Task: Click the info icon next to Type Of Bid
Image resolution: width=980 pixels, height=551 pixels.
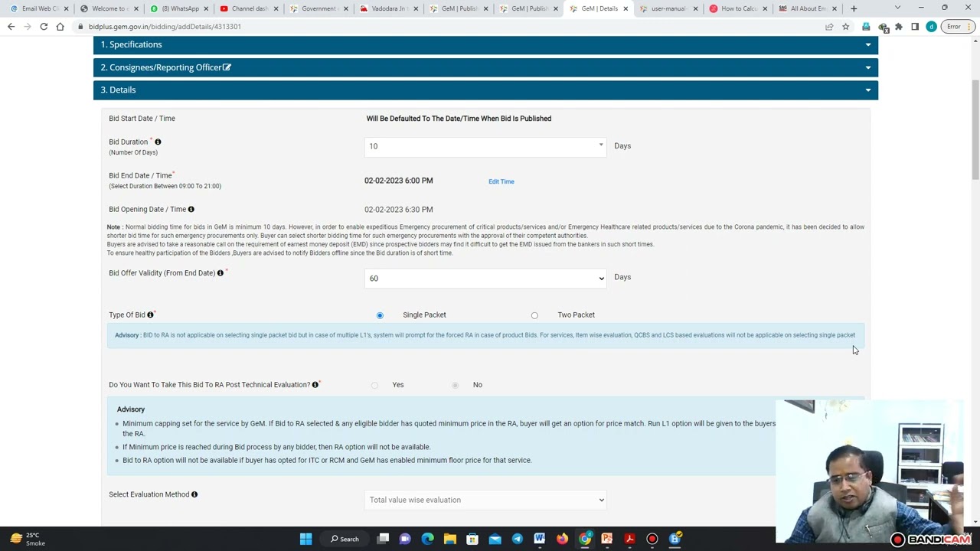Action: [x=150, y=315]
